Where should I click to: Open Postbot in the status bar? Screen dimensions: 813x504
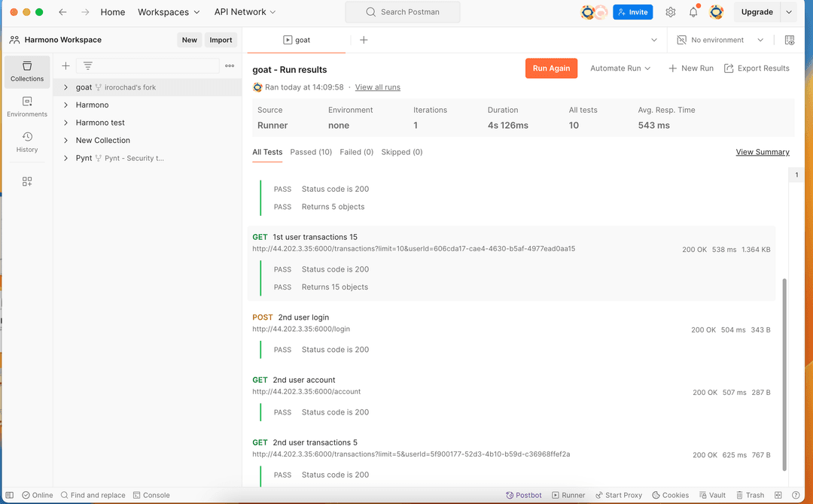pos(524,495)
